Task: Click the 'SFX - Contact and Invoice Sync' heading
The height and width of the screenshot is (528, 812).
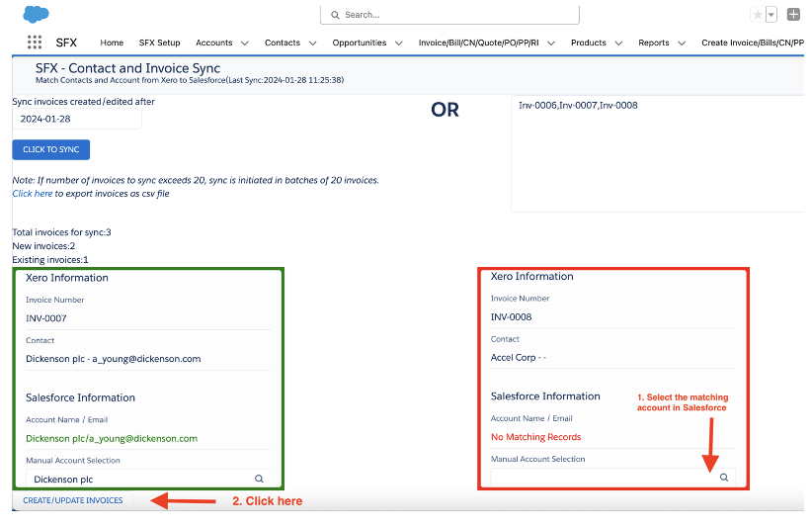Action: 127,68
